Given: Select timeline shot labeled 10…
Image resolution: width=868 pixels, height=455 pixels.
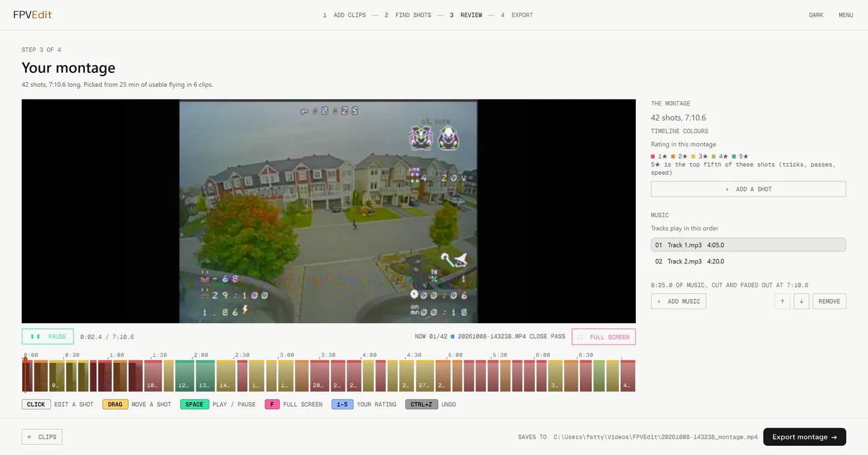Looking at the screenshot, I should coord(153,376).
